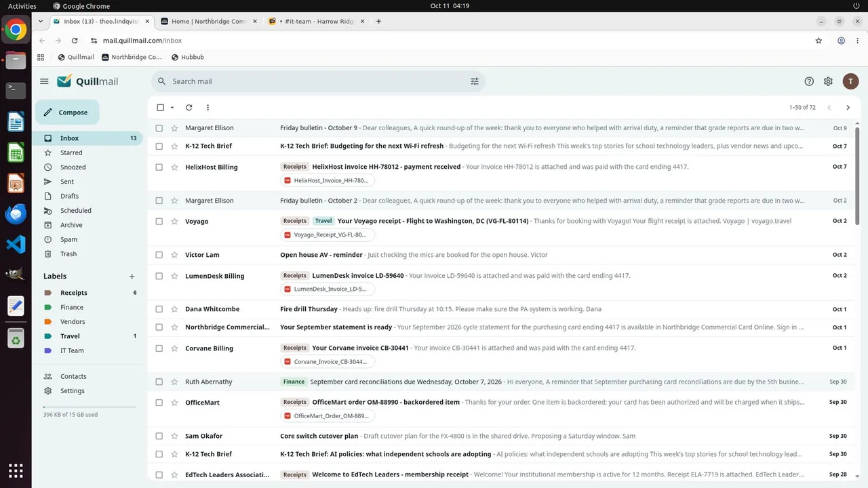Click the address bar URL

click(x=142, y=41)
